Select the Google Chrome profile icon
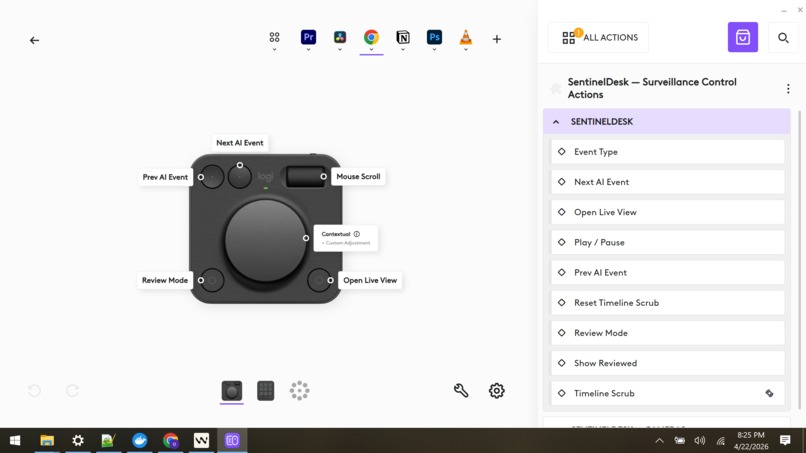Viewport: 806px width, 453px height. (371, 37)
